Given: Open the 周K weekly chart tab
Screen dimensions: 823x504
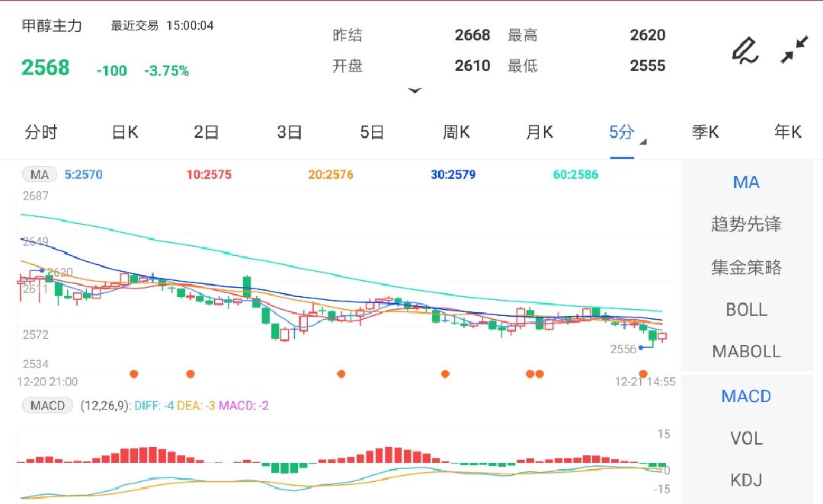Looking at the screenshot, I should (455, 132).
